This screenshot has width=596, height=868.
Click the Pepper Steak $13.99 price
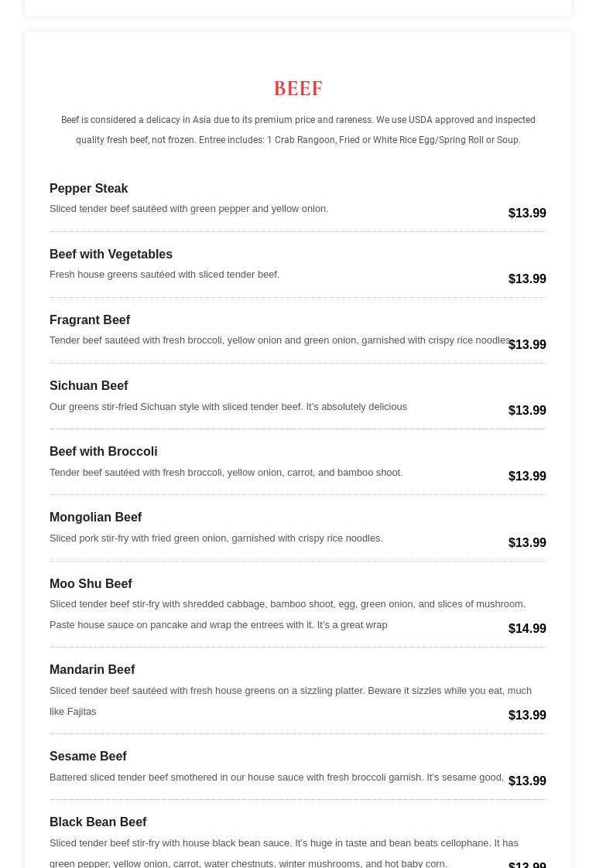click(527, 213)
